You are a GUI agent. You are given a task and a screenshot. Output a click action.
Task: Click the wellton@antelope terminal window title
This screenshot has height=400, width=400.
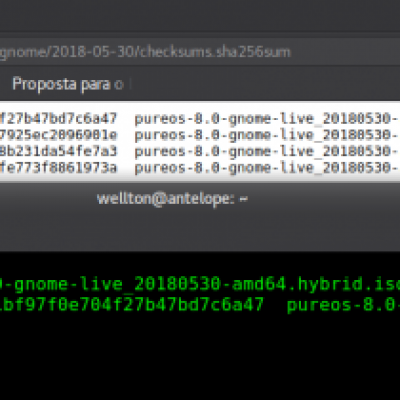click(x=172, y=199)
